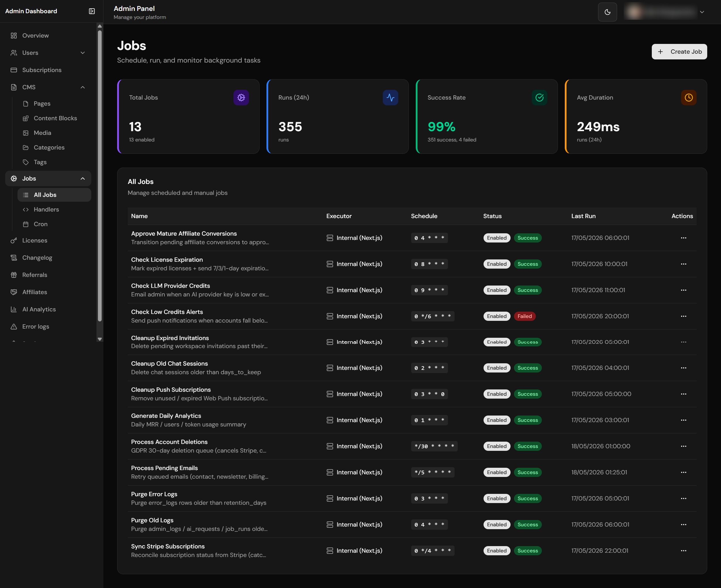Open actions menu for Purge Old Logs
This screenshot has width=721, height=588.
tap(683, 524)
